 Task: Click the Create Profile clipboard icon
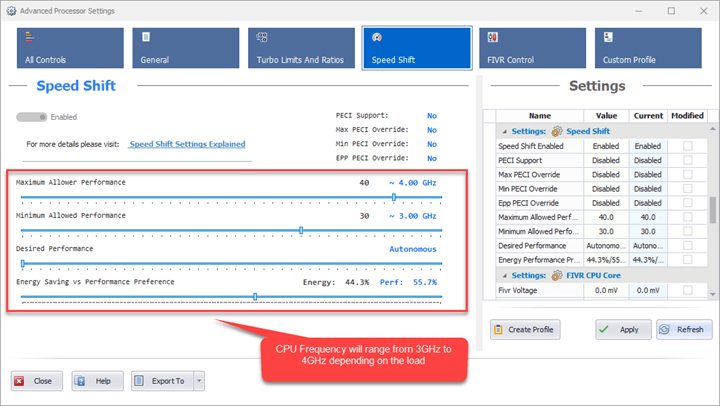pyautogui.click(x=498, y=329)
